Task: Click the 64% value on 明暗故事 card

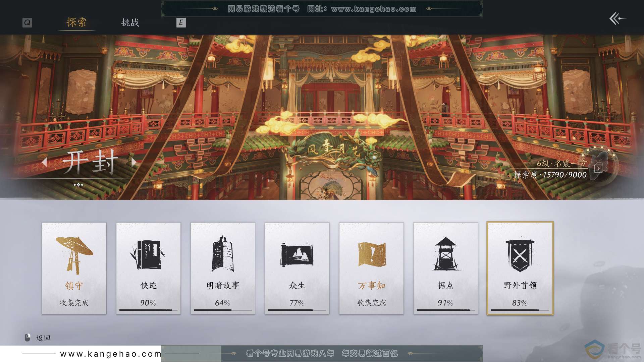Action: pyautogui.click(x=223, y=303)
